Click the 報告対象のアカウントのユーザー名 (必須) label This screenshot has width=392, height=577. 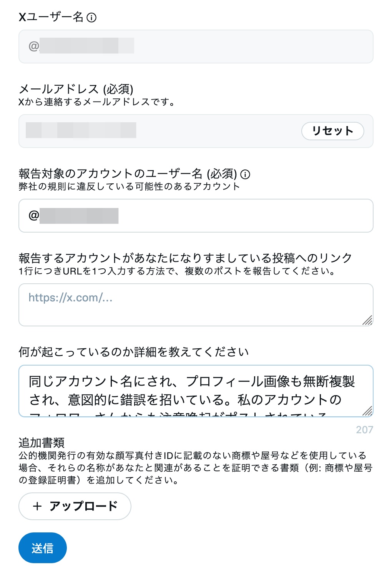tap(128, 174)
